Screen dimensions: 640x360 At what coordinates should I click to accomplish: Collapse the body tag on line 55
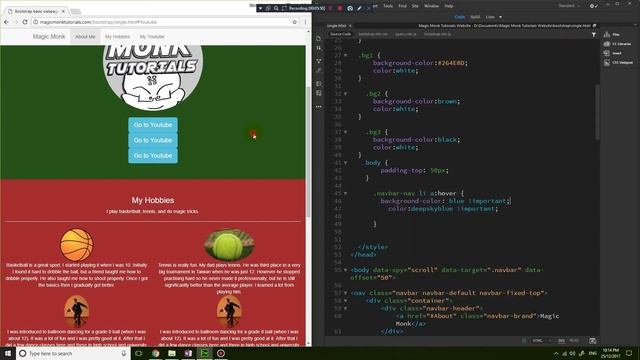pyautogui.click(x=346, y=270)
